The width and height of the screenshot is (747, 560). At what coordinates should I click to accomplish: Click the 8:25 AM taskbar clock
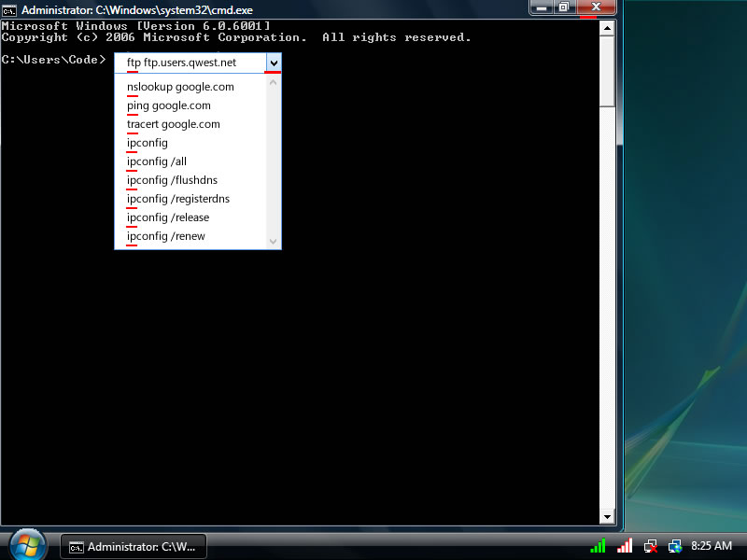(712, 546)
